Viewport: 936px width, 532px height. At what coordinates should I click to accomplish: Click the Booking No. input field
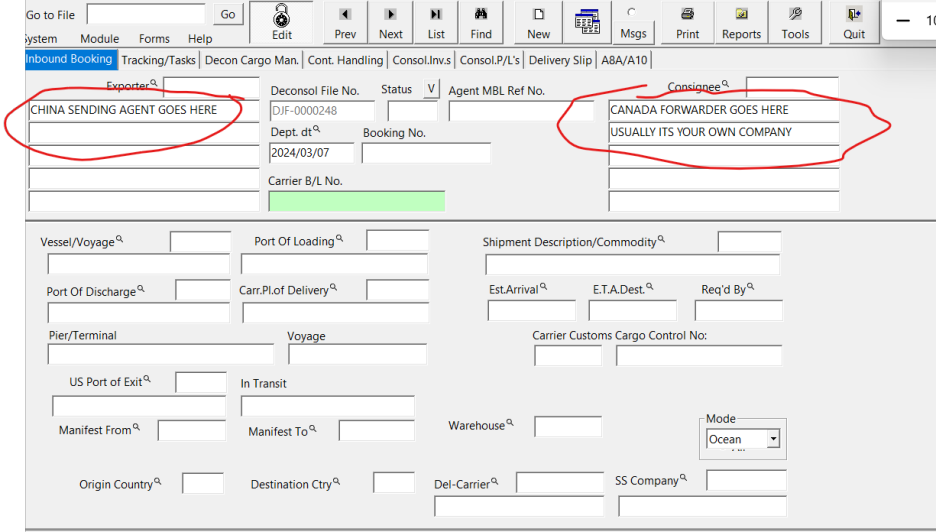click(x=426, y=153)
